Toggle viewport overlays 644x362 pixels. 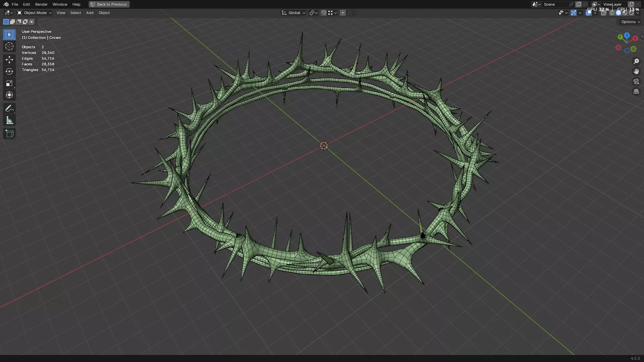point(589,13)
